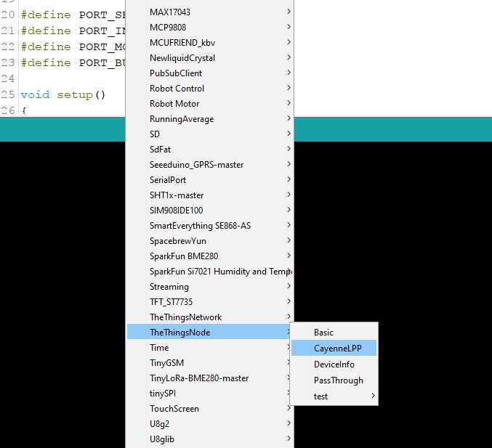Open the MAX17043 library examples
The image size is (492, 448).
[209, 12]
